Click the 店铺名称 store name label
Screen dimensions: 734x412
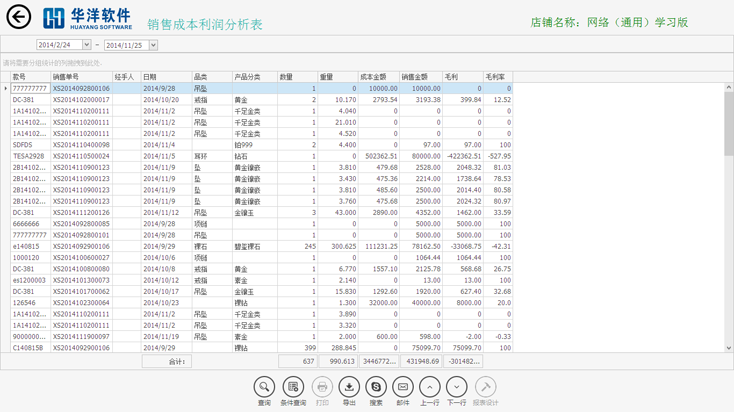(x=609, y=22)
